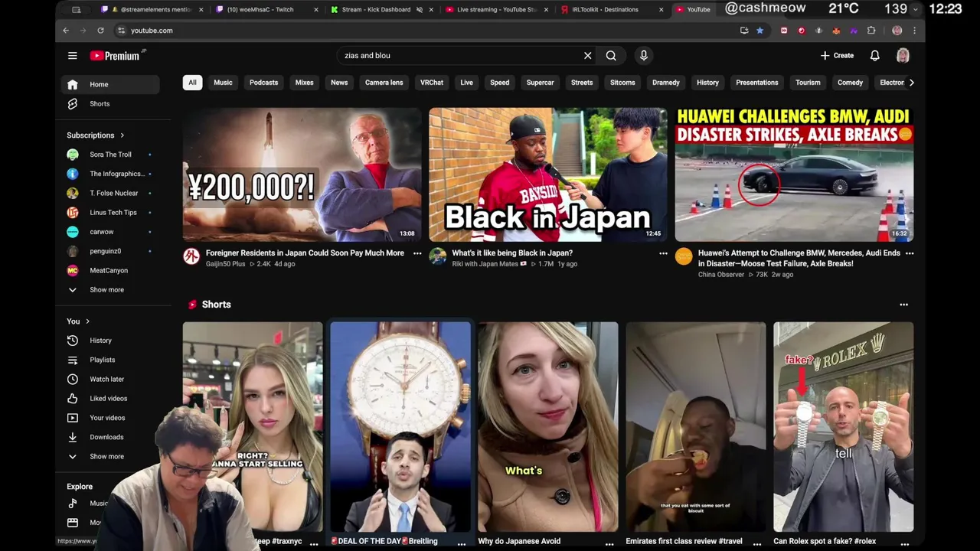The image size is (980, 551).
Task: Open Linus Tech Tips subscription
Action: [x=110, y=212]
